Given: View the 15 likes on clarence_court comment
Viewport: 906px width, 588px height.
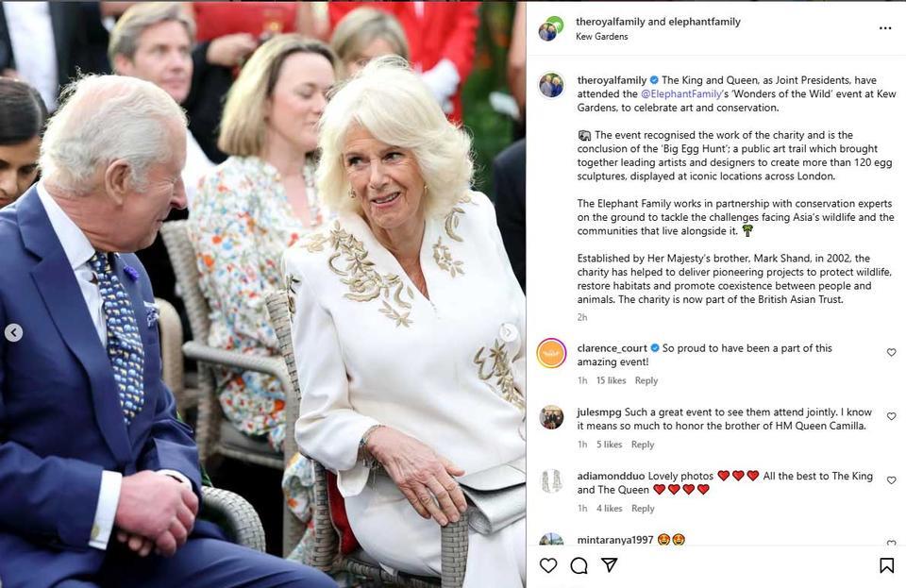Looking at the screenshot, I should click(612, 380).
